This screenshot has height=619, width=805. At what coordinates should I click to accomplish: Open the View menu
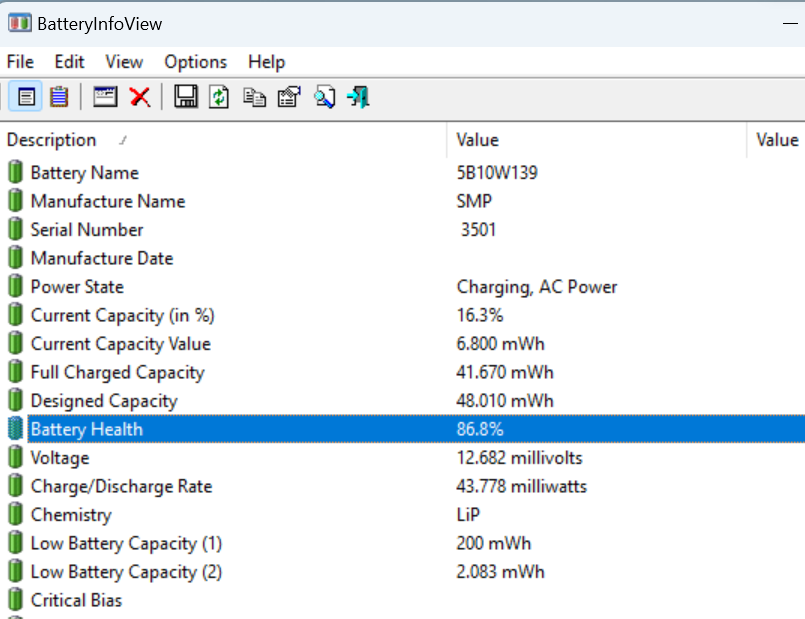(x=124, y=62)
